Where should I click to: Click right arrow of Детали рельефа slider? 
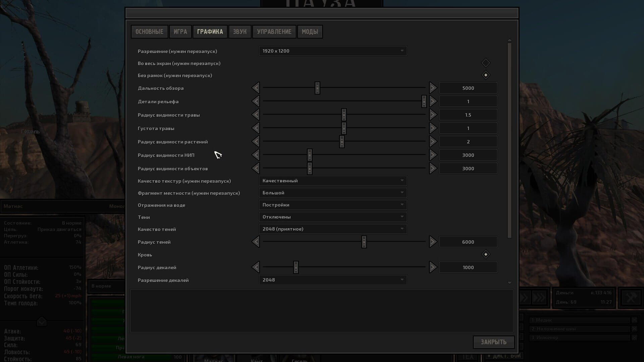click(x=433, y=101)
